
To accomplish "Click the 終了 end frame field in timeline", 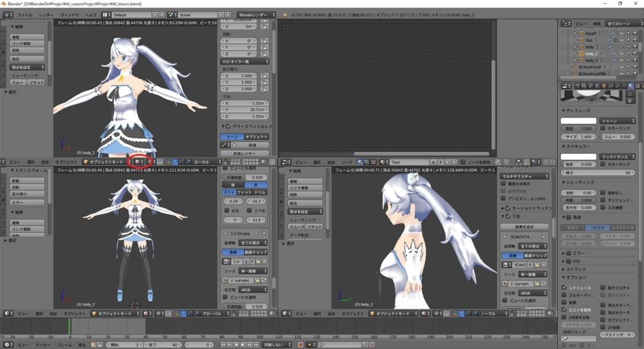I will 164,345.
